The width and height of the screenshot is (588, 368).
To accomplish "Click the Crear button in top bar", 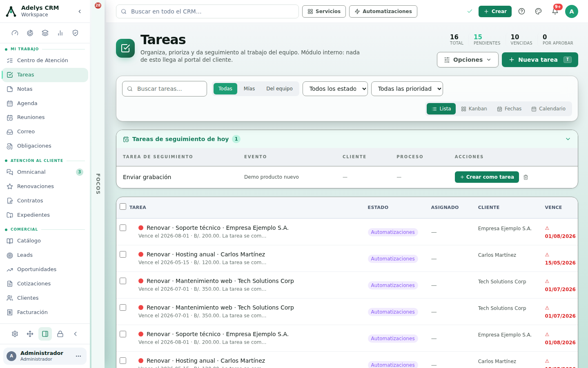I will pyautogui.click(x=495, y=11).
